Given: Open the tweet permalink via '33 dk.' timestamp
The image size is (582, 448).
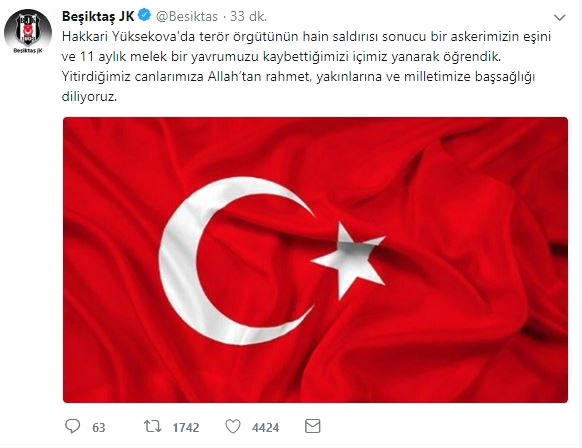Looking at the screenshot, I should (x=248, y=16).
